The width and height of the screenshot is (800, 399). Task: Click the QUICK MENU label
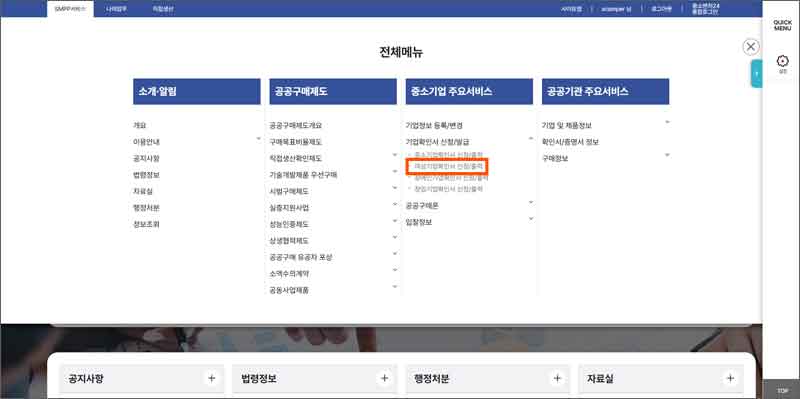coord(782,26)
